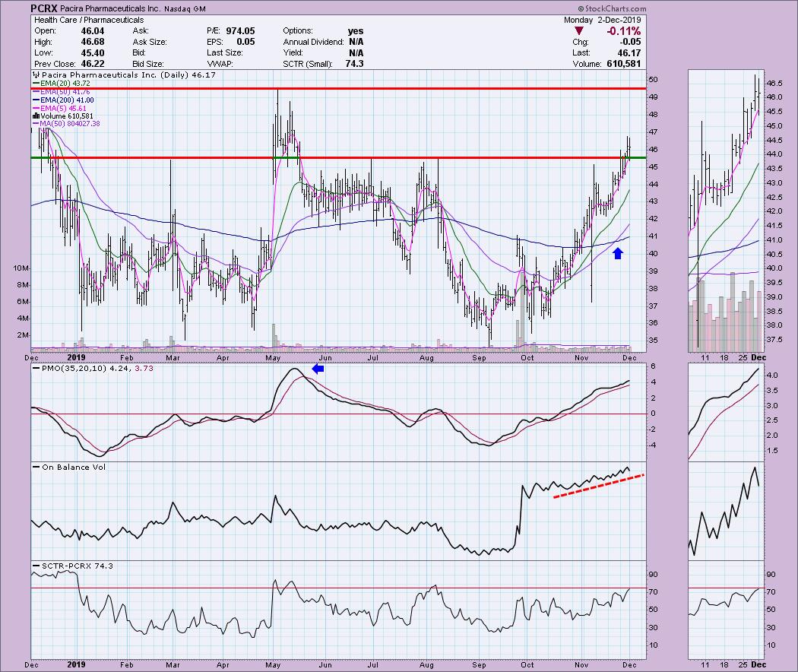Click the PMO(35,20,10) indicator label
Image resolution: width=798 pixels, height=672 pixels.
click(x=93, y=368)
